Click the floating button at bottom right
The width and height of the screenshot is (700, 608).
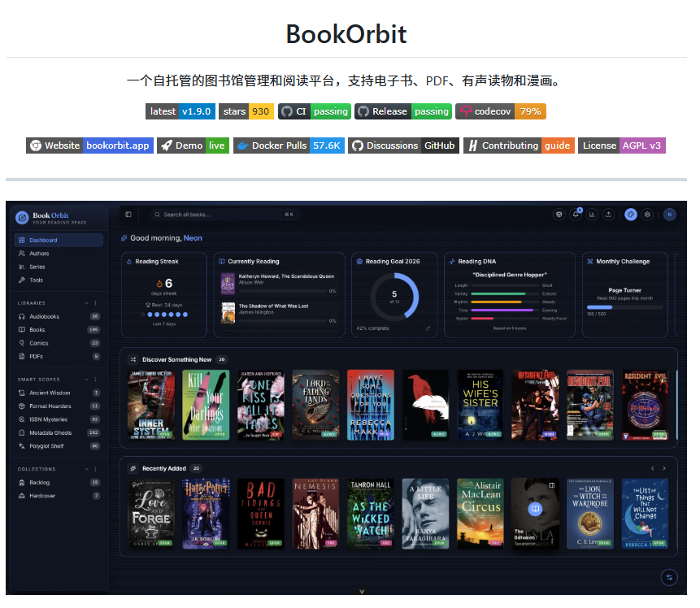pyautogui.click(x=669, y=577)
